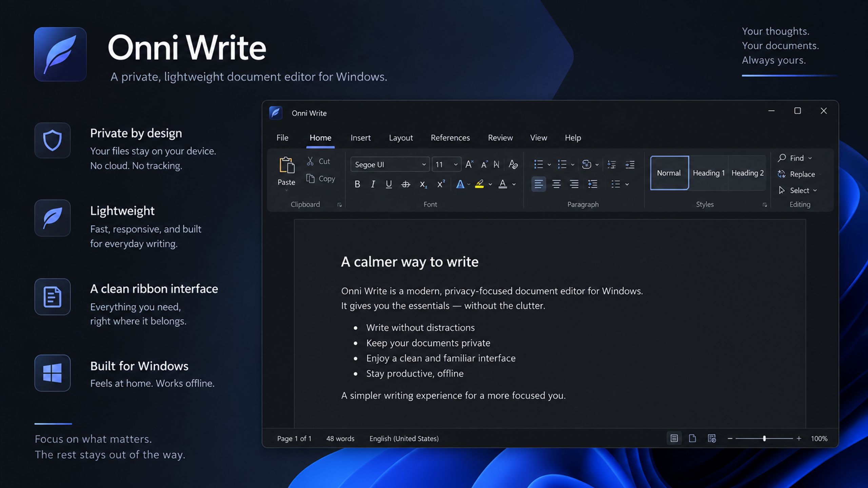This screenshot has height=488, width=868.
Task: Toggle underline formatting
Action: 389,184
